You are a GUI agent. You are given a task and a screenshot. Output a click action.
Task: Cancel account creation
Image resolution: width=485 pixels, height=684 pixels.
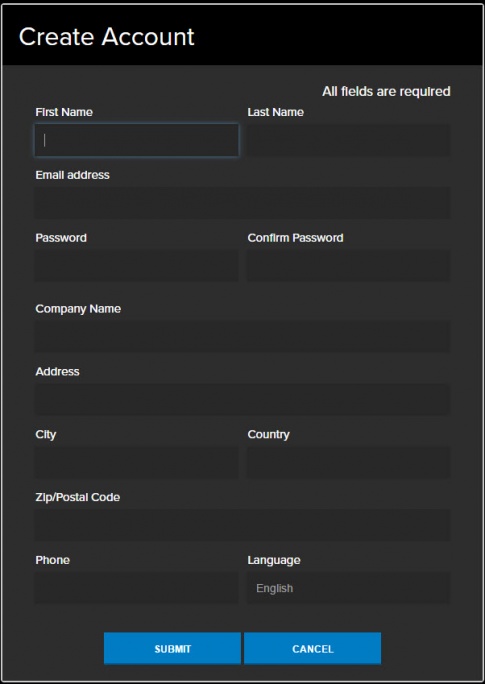[312, 649]
